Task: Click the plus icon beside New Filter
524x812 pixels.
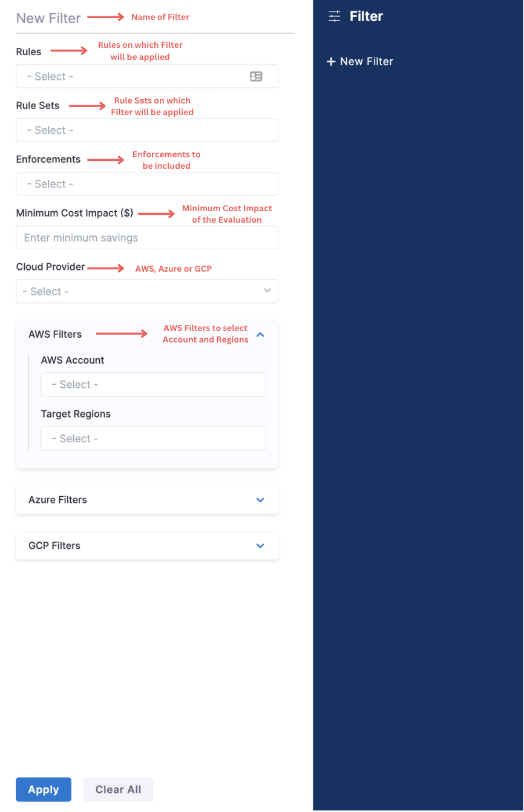Action: click(331, 62)
